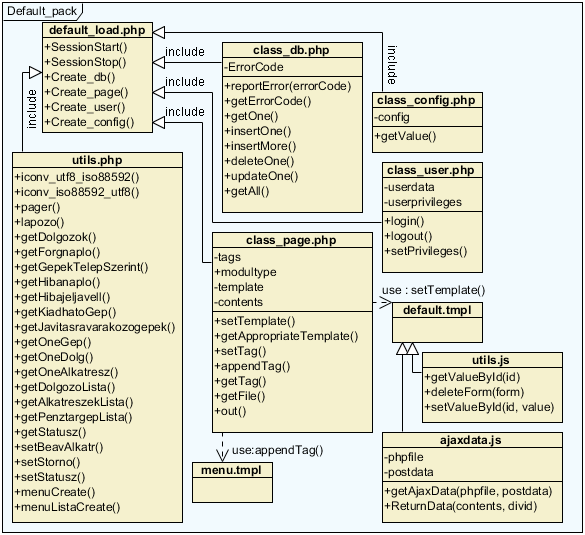Click +insertMore() method
The width and height of the screenshot is (585, 535).
[x=260, y=146]
